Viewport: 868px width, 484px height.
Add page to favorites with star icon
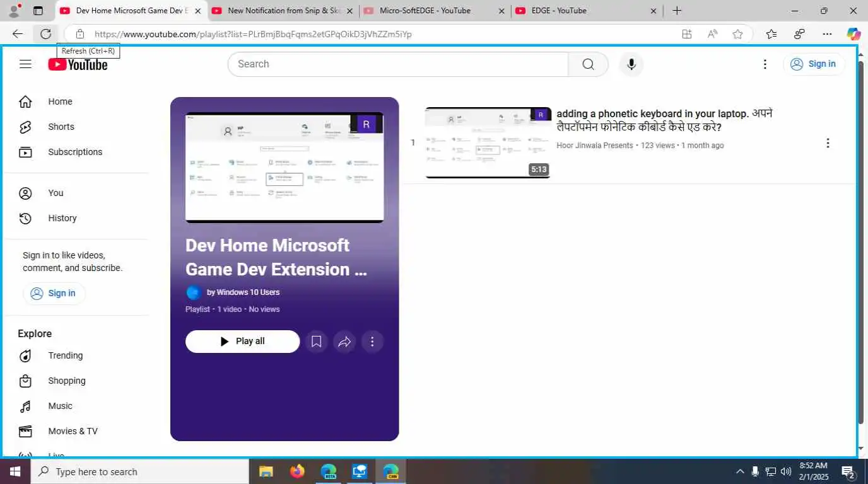tap(737, 34)
